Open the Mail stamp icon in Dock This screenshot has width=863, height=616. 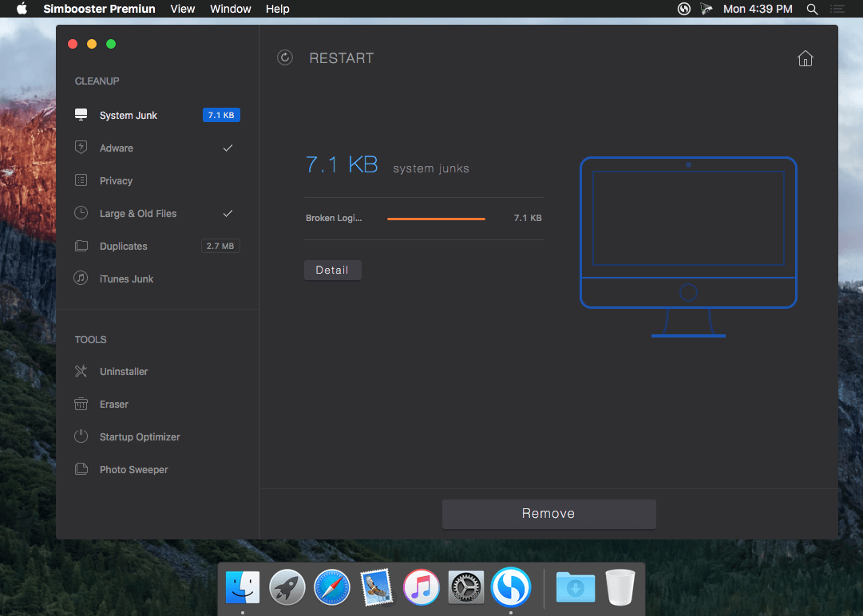377,587
